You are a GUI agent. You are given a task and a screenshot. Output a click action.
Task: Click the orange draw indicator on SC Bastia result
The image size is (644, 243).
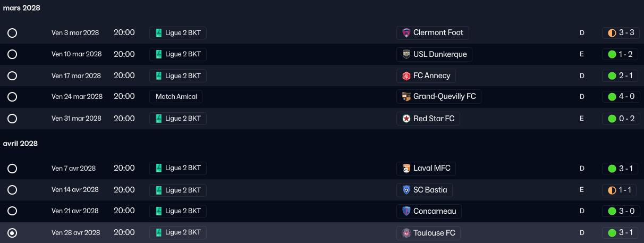click(x=612, y=190)
